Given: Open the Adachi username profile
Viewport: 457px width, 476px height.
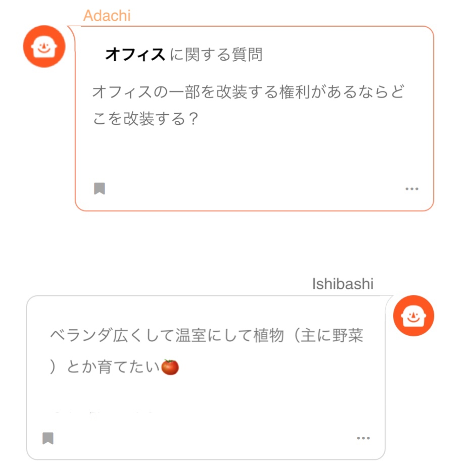Looking at the screenshot, I should pyautogui.click(x=107, y=16).
